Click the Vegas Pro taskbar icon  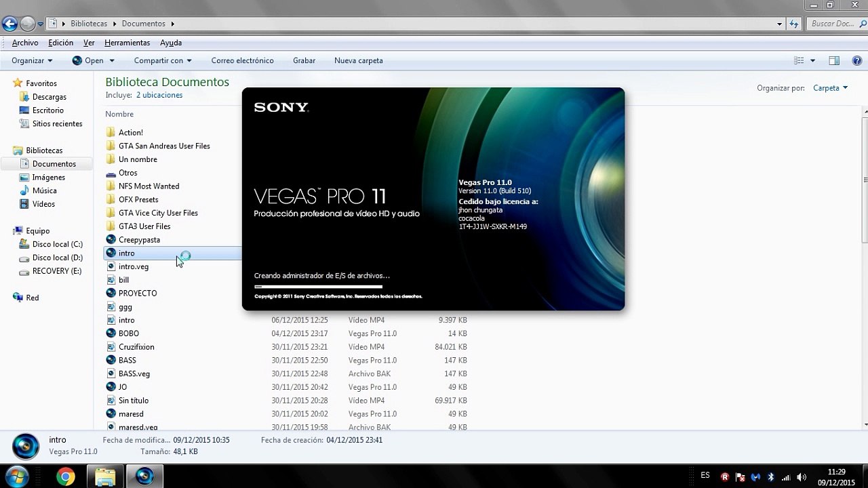point(144,477)
